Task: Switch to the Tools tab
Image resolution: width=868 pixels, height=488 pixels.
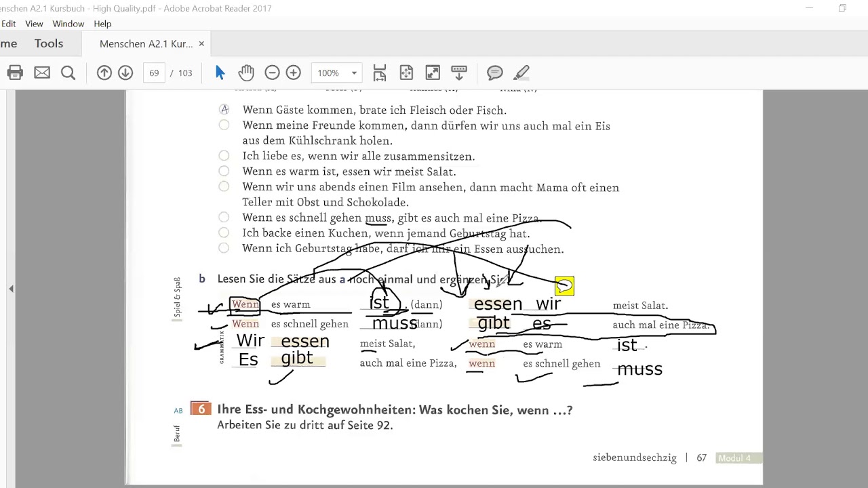Action: (x=49, y=43)
